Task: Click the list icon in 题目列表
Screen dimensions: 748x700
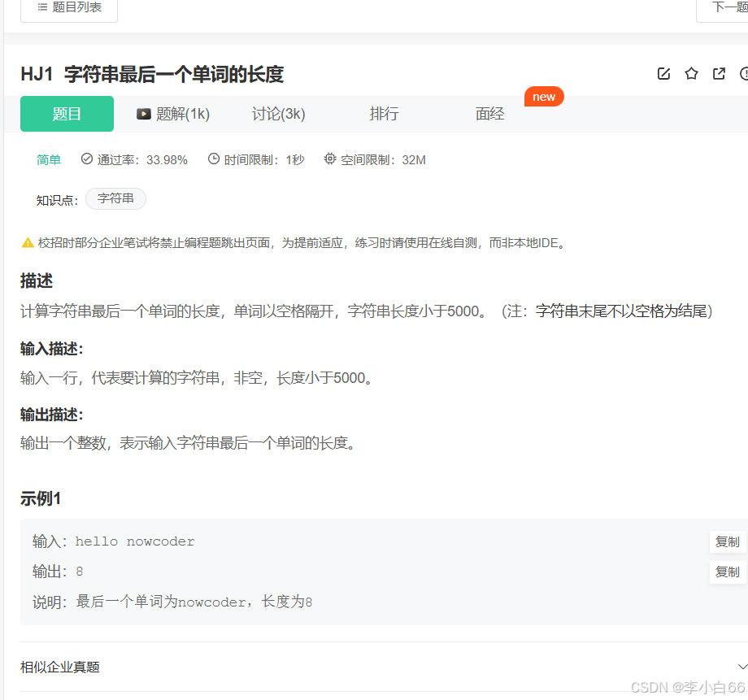Action: [x=42, y=7]
